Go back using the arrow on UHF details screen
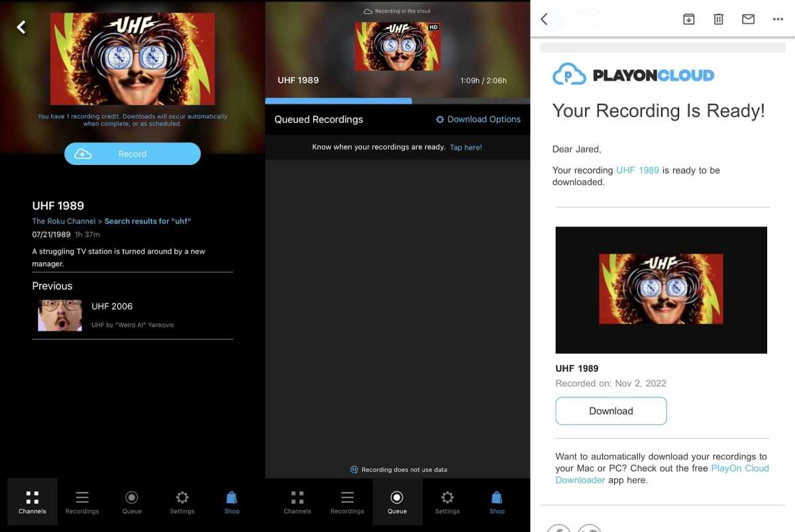This screenshot has height=532, width=795. click(21, 27)
